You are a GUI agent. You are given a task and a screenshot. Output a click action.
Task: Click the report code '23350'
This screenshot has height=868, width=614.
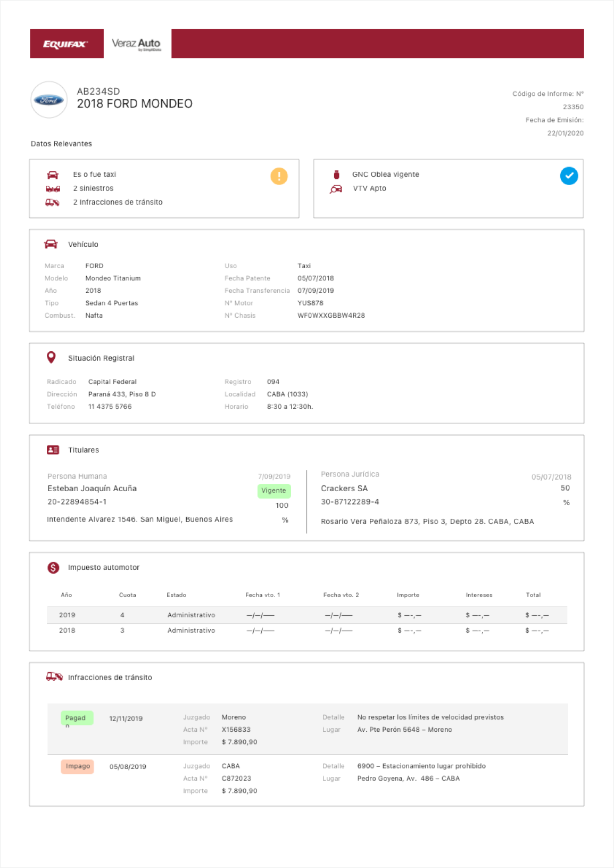573,107
